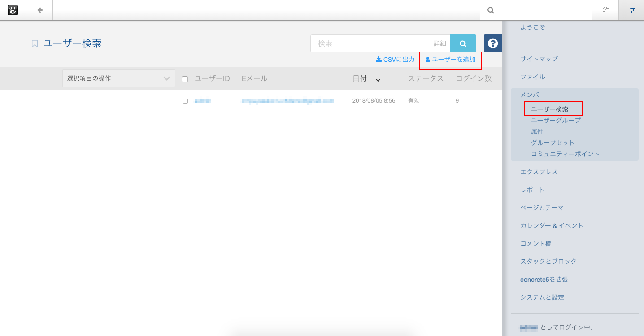Click the back arrow in toolbar
Image resolution: width=644 pixels, height=336 pixels.
pyautogui.click(x=40, y=10)
